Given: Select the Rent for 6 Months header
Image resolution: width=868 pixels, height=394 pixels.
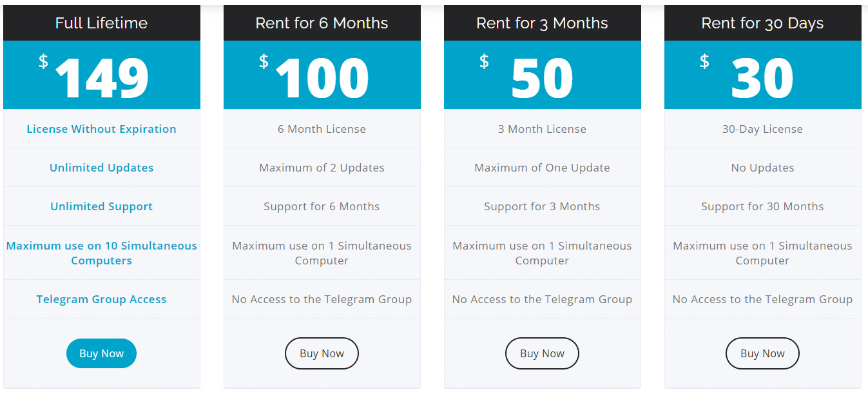Looking at the screenshot, I should (322, 23).
